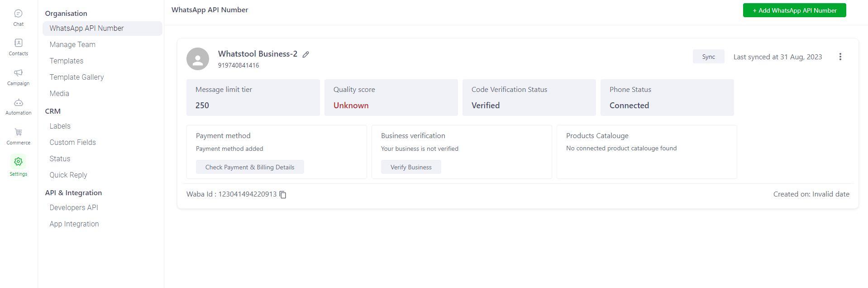Open the Media settings page
Screen dimensions: 868x288
(x=59, y=93)
